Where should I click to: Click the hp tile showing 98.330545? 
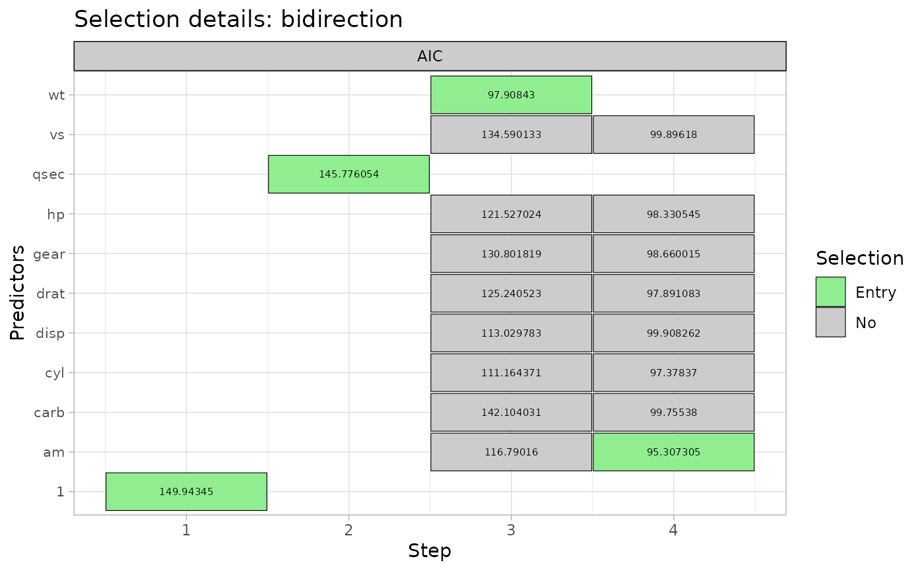tap(673, 214)
